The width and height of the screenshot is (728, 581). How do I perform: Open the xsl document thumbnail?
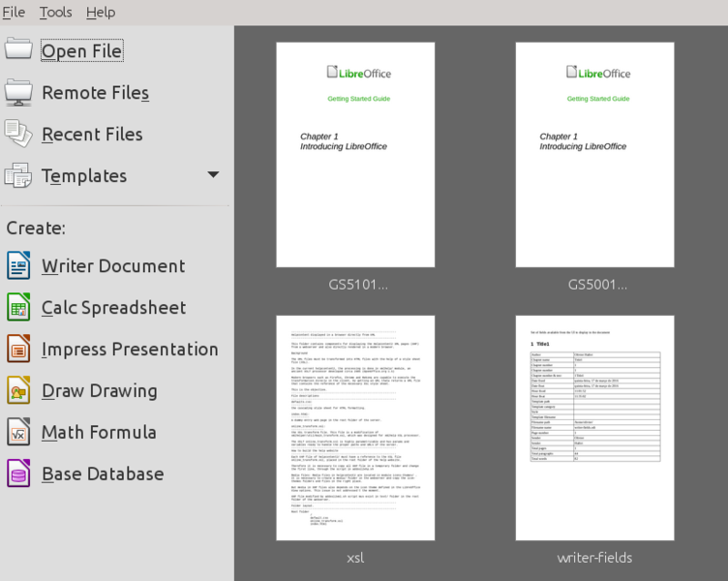[355, 428]
